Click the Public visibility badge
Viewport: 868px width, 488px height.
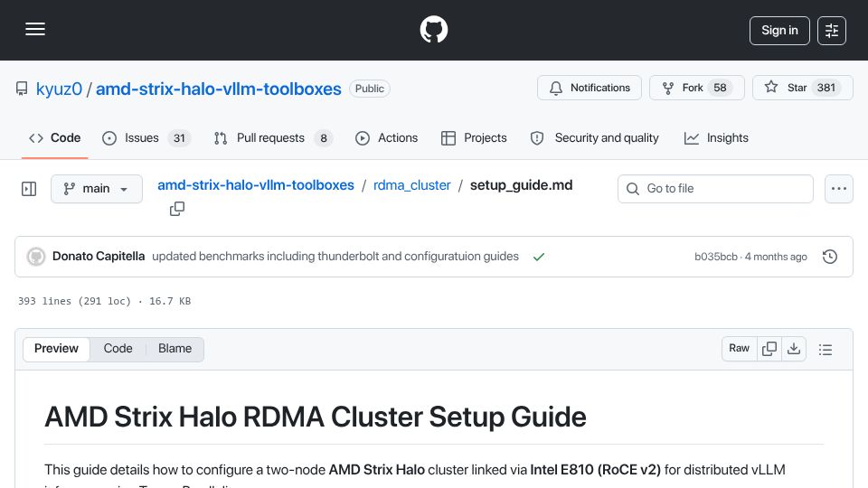coord(369,89)
